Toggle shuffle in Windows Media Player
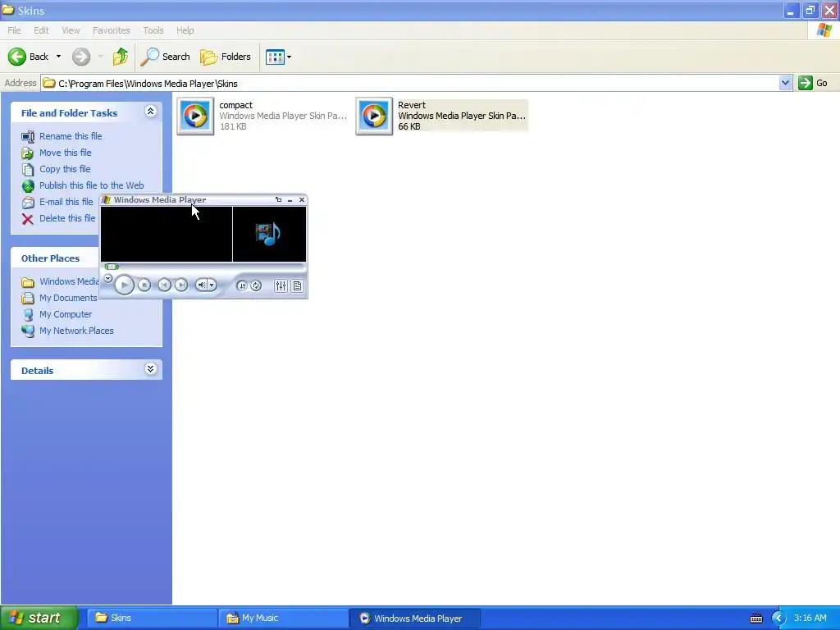The height and width of the screenshot is (630, 840). click(x=242, y=285)
